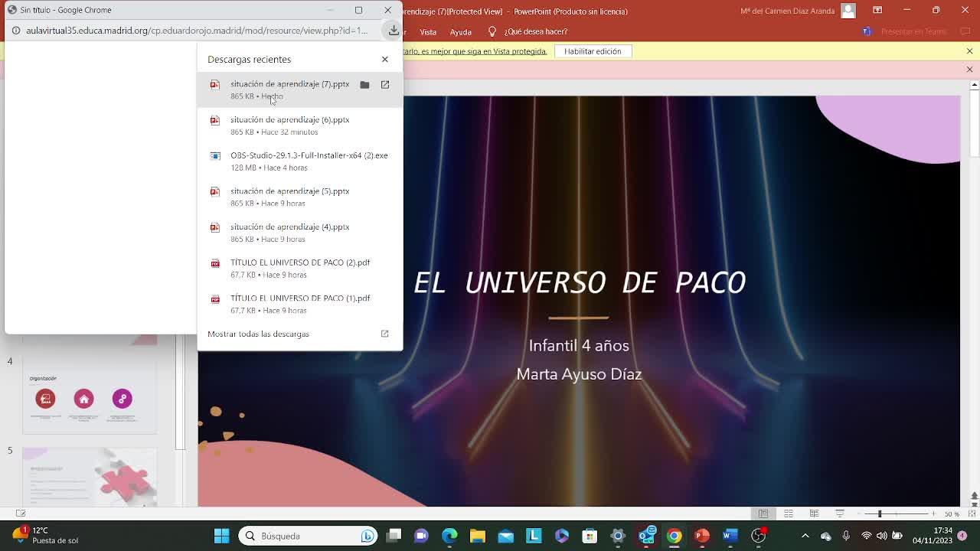Open the Windows Start menu
Screen dimensions: 980x551
click(221, 536)
